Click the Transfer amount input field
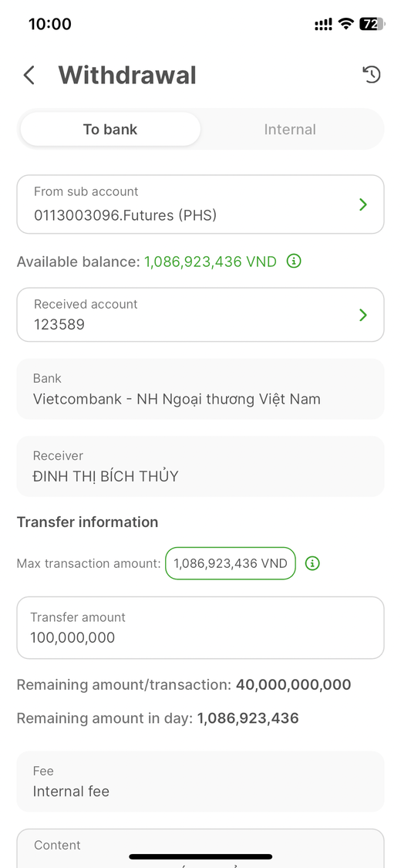 coord(200,628)
